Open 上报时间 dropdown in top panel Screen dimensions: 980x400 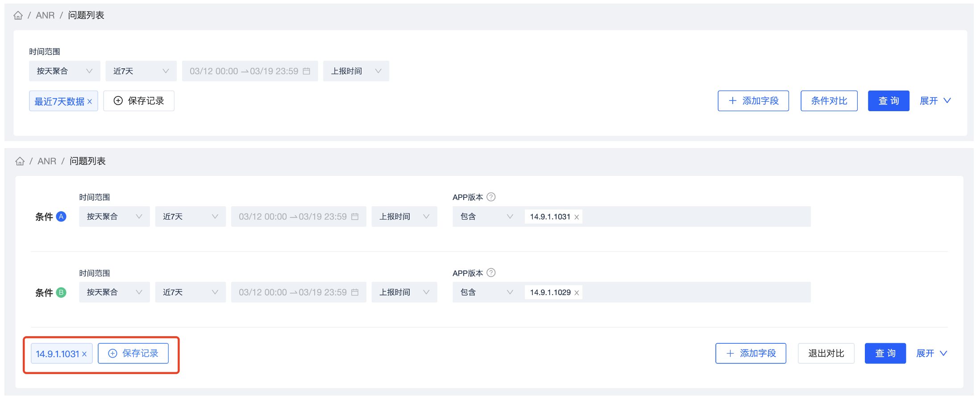coord(356,71)
